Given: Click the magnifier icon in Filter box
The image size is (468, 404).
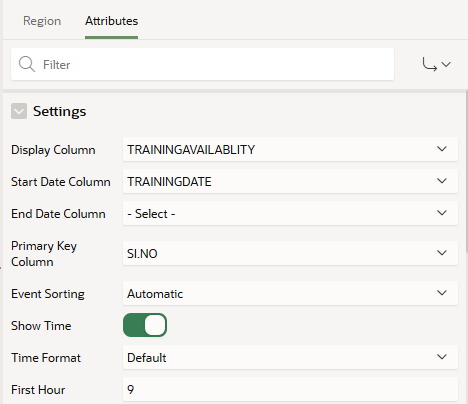Looking at the screenshot, I should click(x=27, y=64).
